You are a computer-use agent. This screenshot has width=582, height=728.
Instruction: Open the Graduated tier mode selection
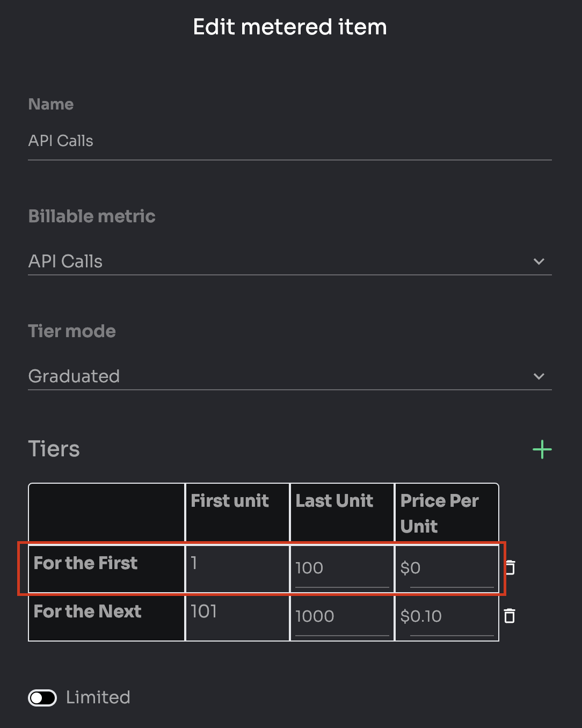tap(268, 376)
